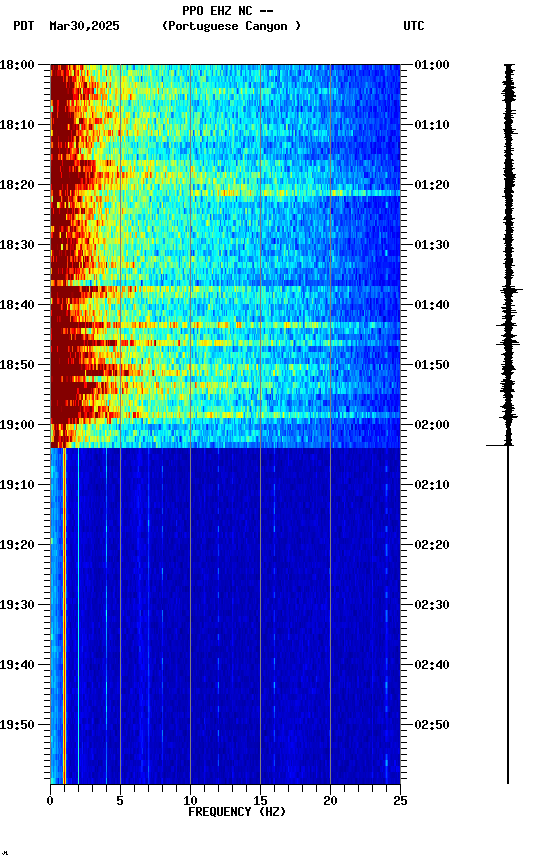Click the 19:20 PDT time label
This screenshot has height=864, width=552.
(x=17, y=545)
